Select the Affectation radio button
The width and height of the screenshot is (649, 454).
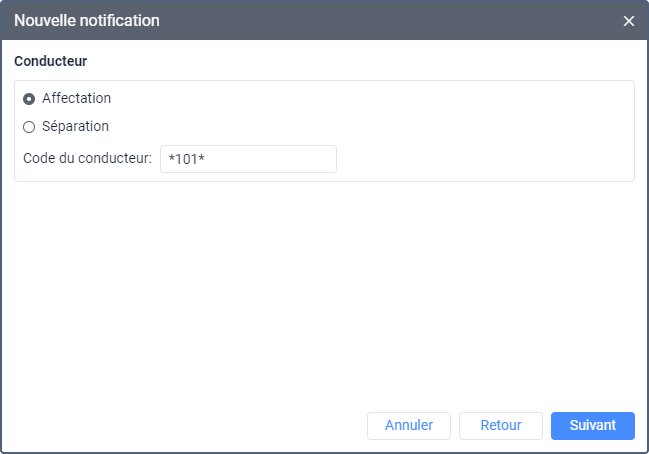pos(29,99)
